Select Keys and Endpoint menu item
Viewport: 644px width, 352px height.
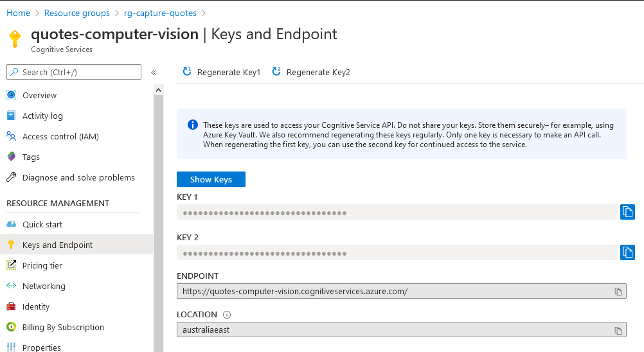(76, 245)
